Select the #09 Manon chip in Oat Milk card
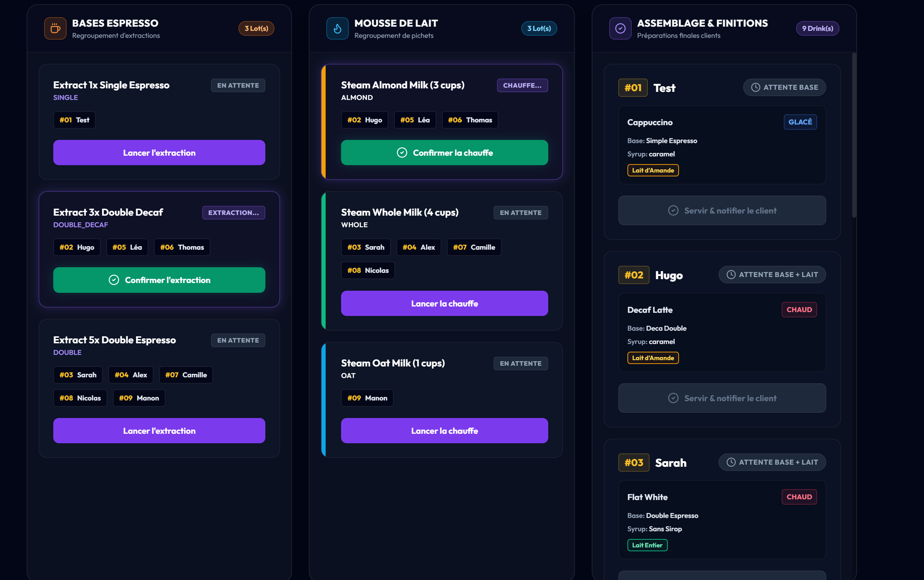This screenshot has width=924, height=580. (x=367, y=398)
